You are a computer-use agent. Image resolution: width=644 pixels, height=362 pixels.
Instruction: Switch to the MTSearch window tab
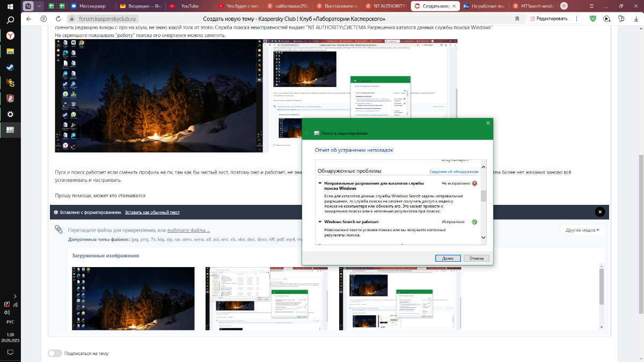tap(533, 6)
